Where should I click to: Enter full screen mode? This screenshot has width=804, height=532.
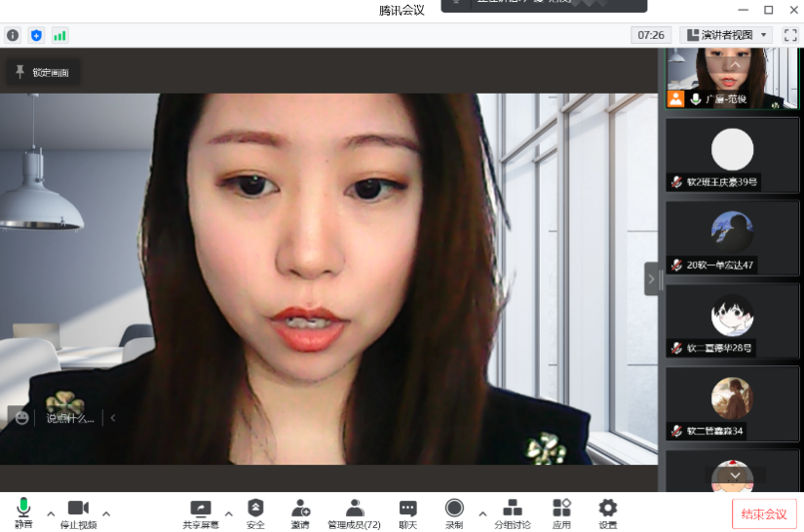[790, 35]
